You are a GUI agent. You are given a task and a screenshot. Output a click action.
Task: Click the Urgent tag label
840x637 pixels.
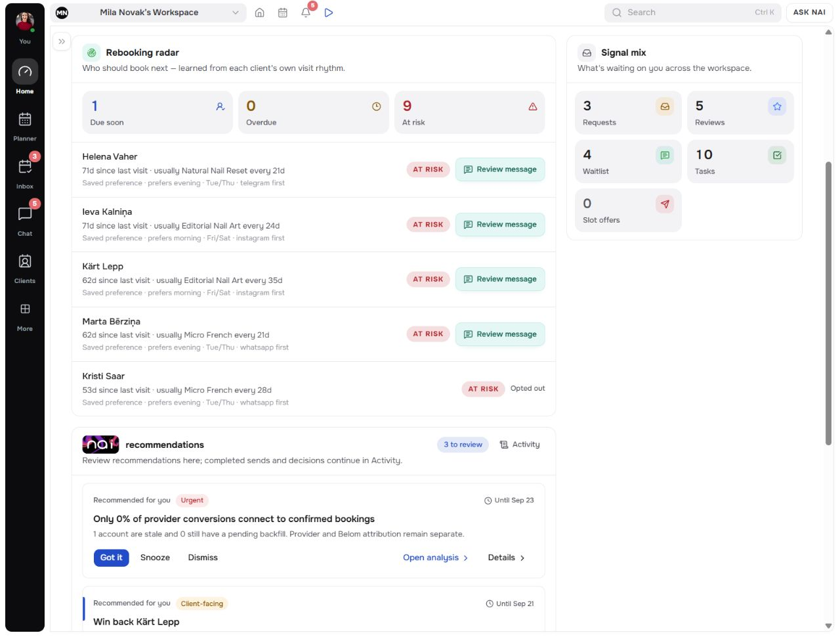coord(192,500)
